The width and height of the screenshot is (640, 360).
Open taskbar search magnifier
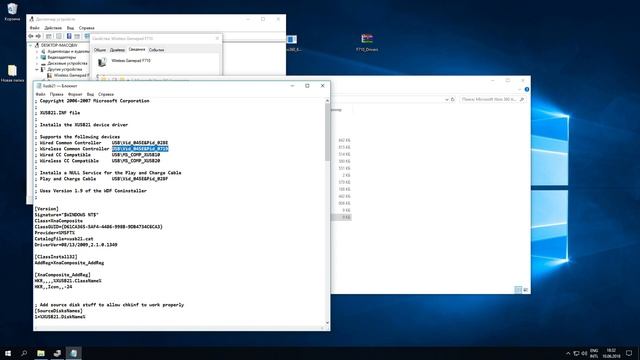(x=24, y=353)
